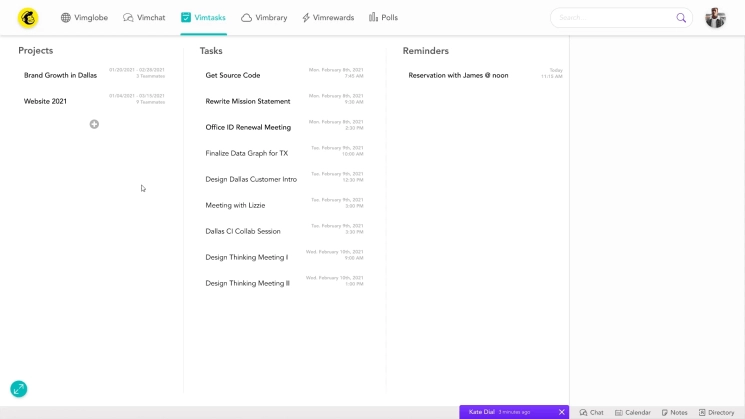Click the magnifying glass search icon
This screenshot has height=419, width=745.
[681, 18]
